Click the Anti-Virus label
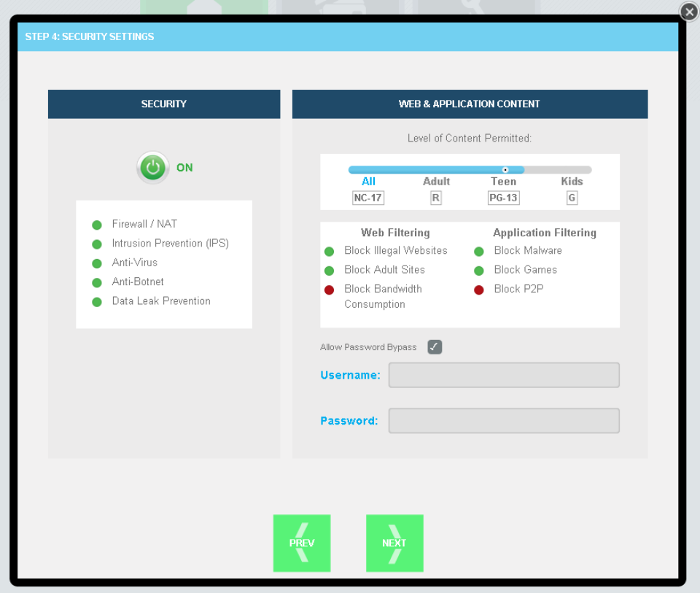This screenshot has width=700, height=593. [134, 262]
